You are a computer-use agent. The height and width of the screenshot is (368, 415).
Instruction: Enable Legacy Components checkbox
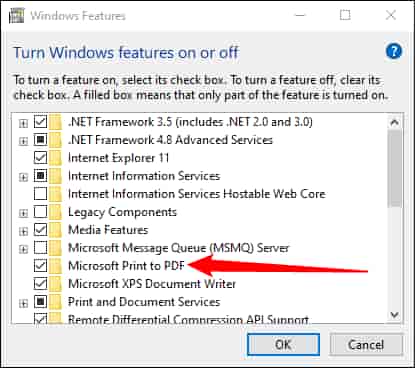(x=40, y=211)
